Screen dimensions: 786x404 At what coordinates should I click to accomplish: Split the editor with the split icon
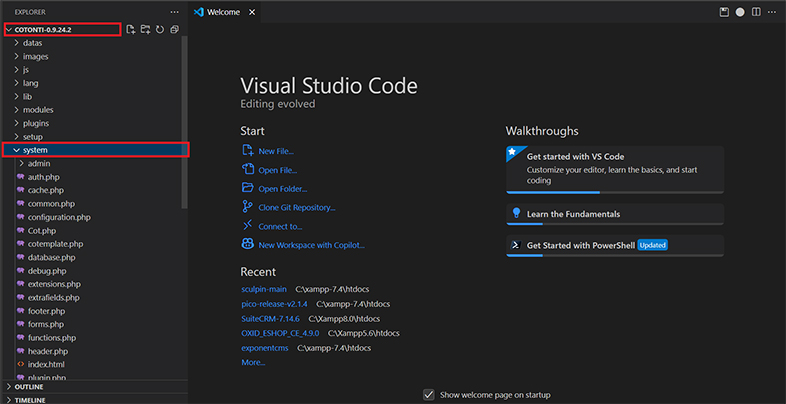(x=756, y=12)
